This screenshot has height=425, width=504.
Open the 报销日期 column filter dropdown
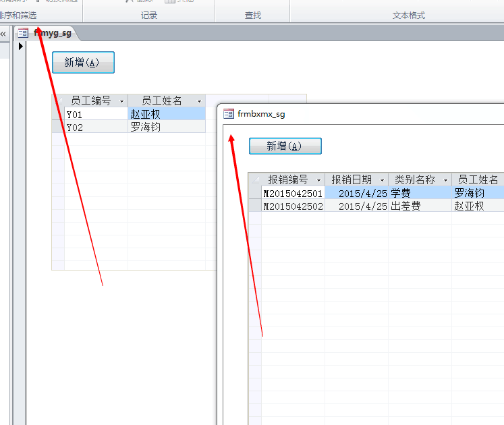point(382,180)
